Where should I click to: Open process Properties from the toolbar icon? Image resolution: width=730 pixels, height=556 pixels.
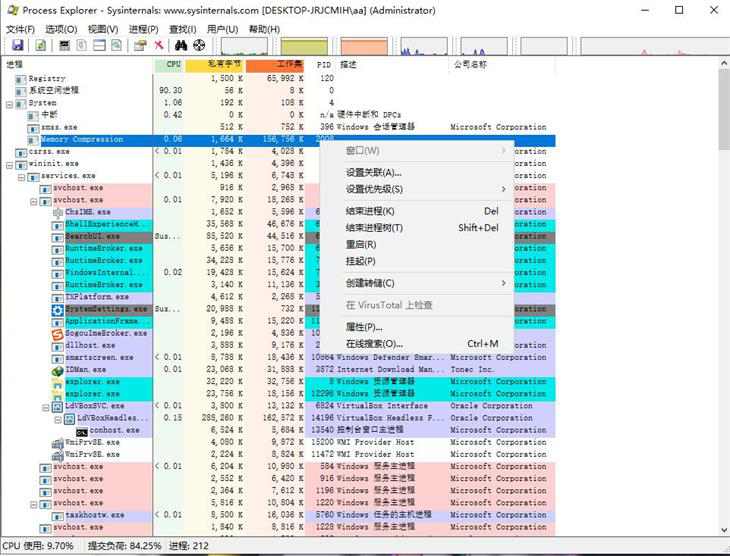pos(140,45)
